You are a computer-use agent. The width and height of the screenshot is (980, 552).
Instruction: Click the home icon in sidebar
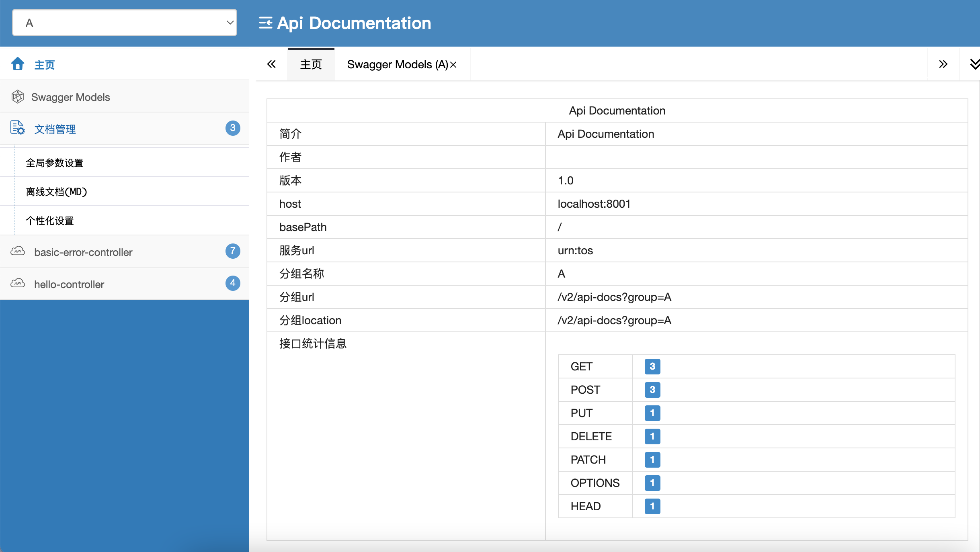click(18, 64)
